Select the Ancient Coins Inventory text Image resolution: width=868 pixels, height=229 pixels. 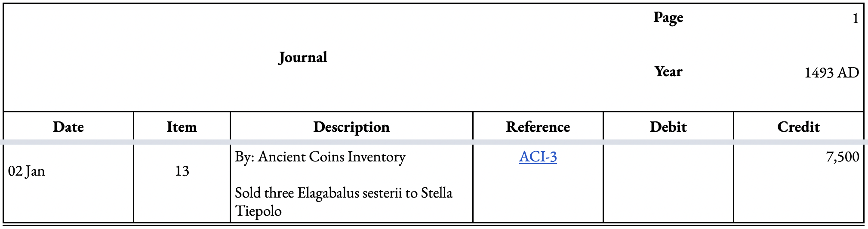coord(332,157)
